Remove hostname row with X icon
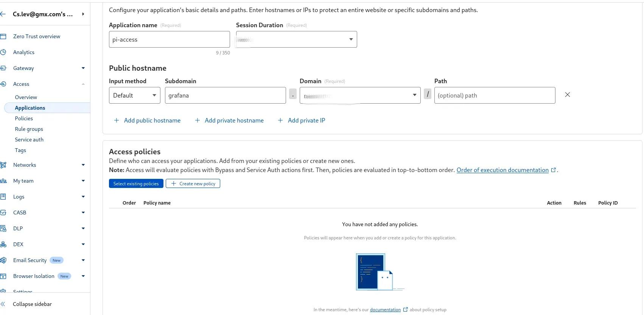The image size is (644, 315). pos(567,95)
